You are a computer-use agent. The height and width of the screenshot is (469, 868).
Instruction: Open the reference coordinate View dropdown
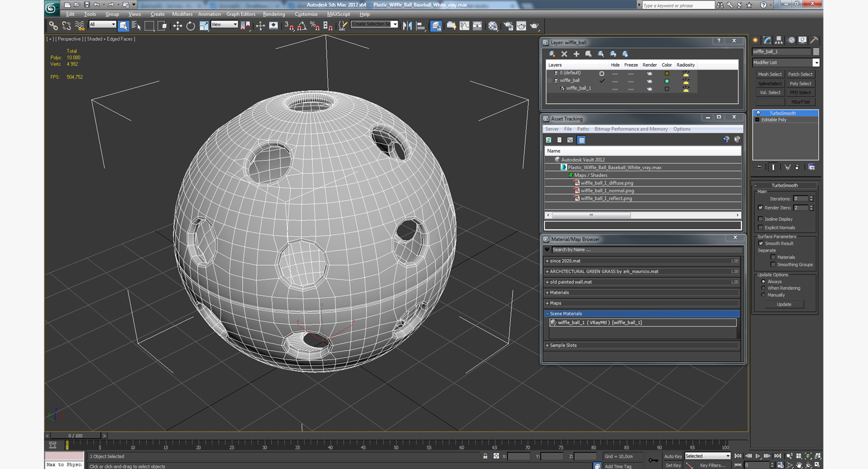click(x=224, y=25)
